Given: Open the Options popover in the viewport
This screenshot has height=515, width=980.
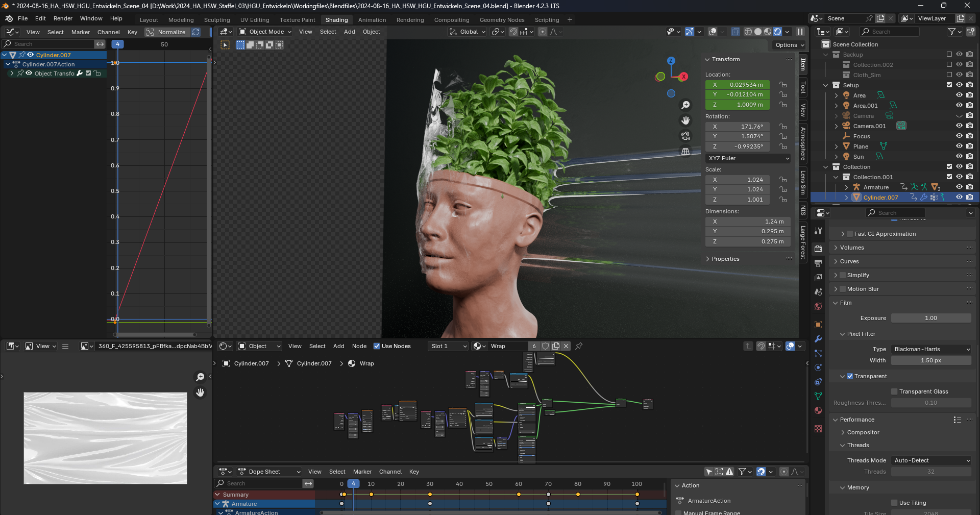Looking at the screenshot, I should coord(789,45).
